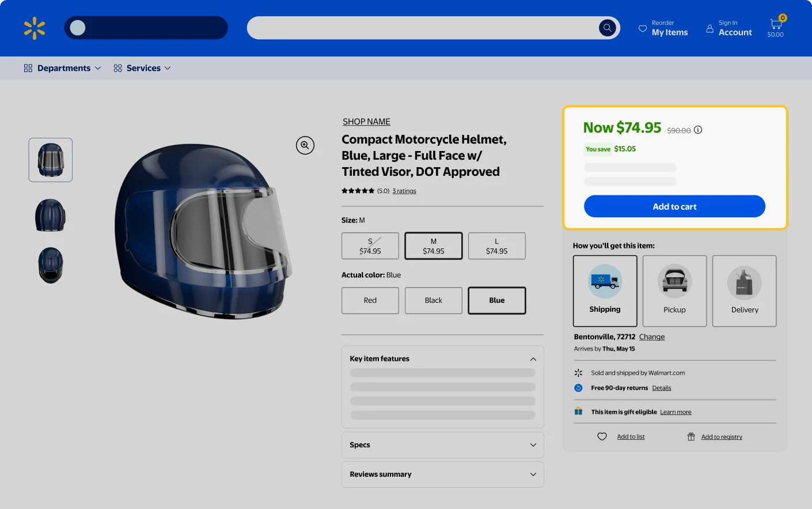Expand the Reviews summary section
The height and width of the screenshot is (509, 812).
click(442, 474)
